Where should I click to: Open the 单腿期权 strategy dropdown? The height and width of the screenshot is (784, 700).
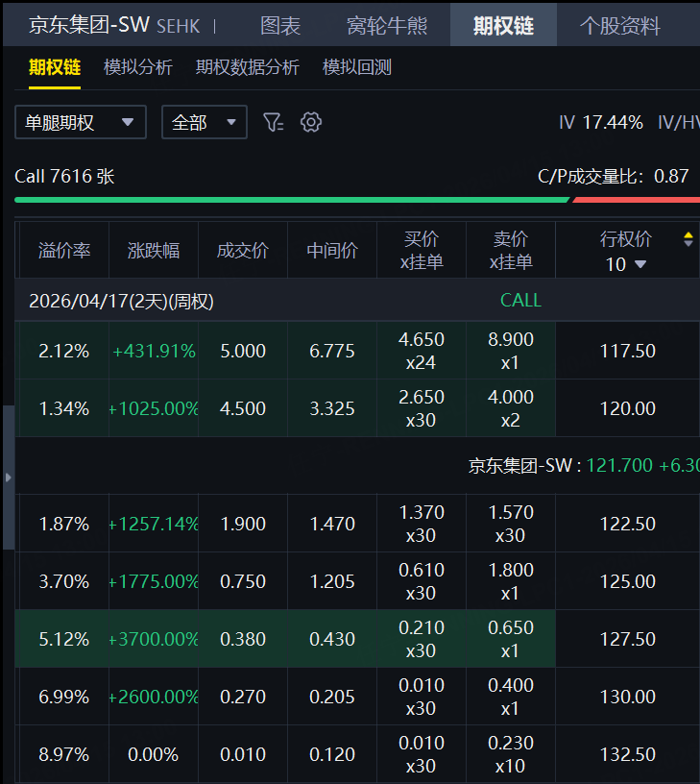point(80,122)
